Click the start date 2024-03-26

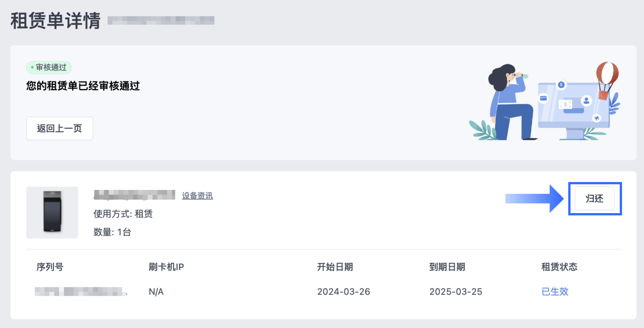point(344,292)
